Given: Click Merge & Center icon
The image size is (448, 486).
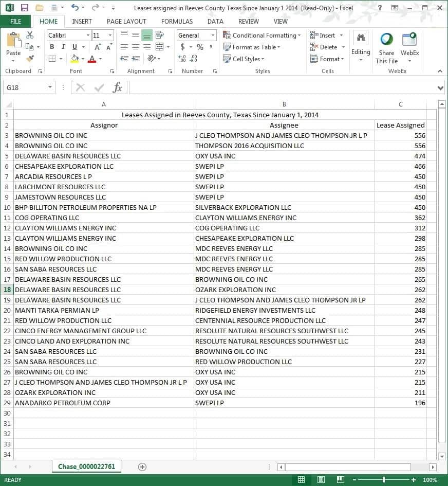Looking at the screenshot, I should pos(159,47).
